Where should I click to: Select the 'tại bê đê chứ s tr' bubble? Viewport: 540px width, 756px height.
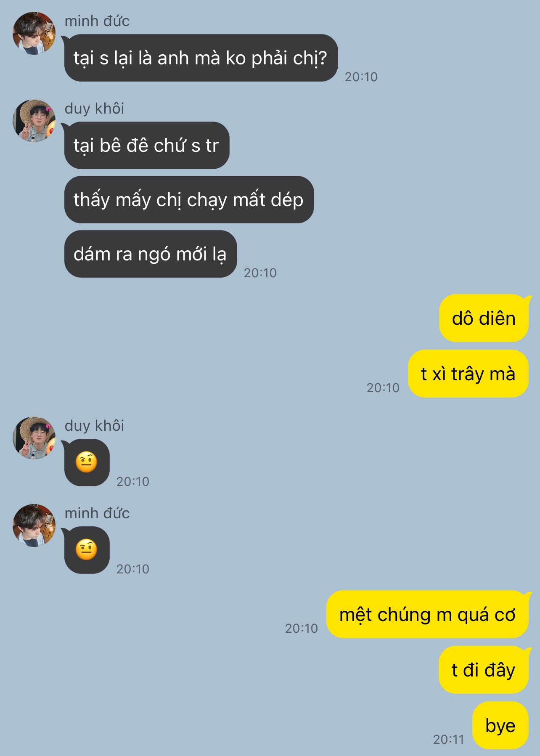click(147, 146)
